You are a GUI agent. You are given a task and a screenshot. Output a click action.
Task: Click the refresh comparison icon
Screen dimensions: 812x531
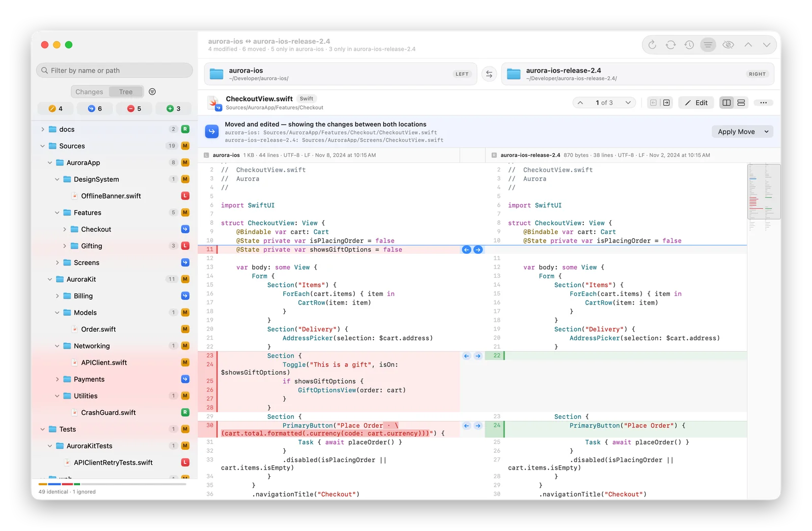652,45
